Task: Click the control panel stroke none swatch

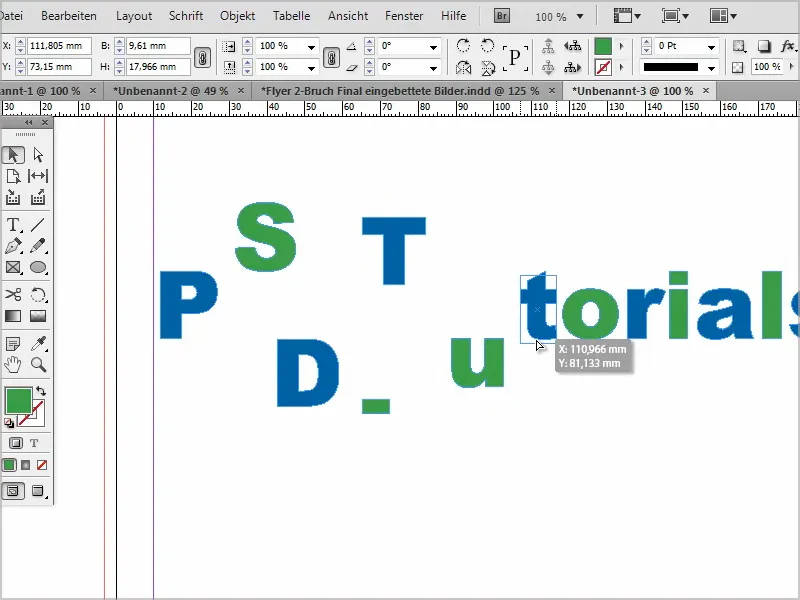Action: tap(603, 67)
